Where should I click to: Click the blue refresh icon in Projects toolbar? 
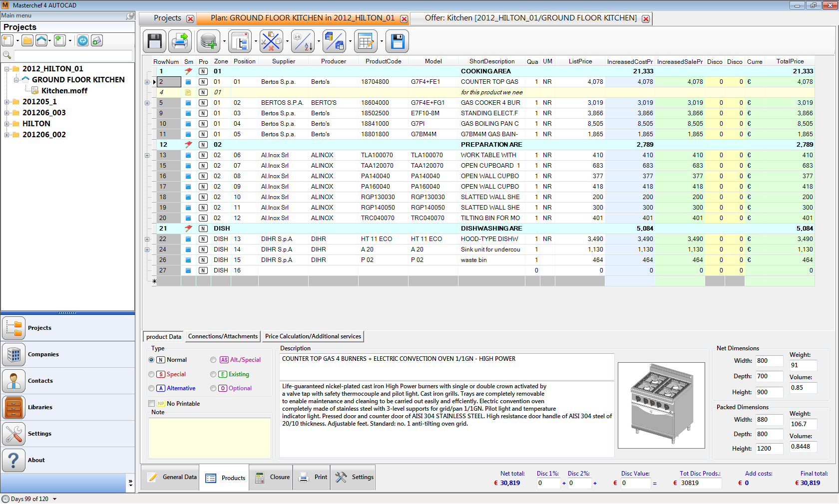[83, 40]
